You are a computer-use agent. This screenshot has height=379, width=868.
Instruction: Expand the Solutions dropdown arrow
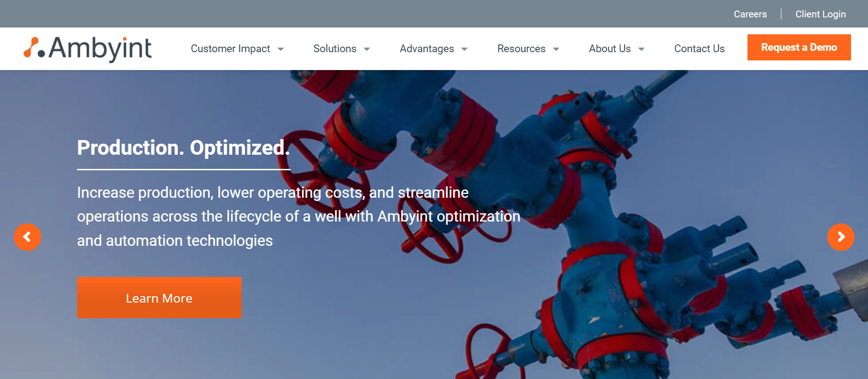367,49
